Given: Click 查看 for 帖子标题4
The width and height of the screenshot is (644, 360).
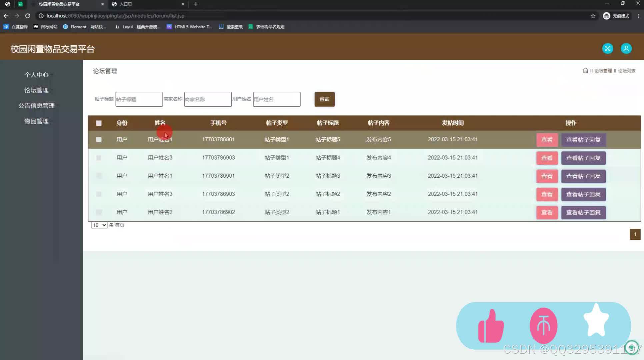Looking at the screenshot, I should click(x=547, y=158).
